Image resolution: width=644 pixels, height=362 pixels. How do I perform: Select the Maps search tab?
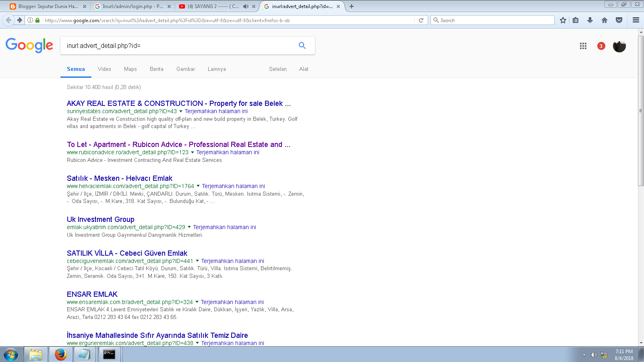pos(130,69)
